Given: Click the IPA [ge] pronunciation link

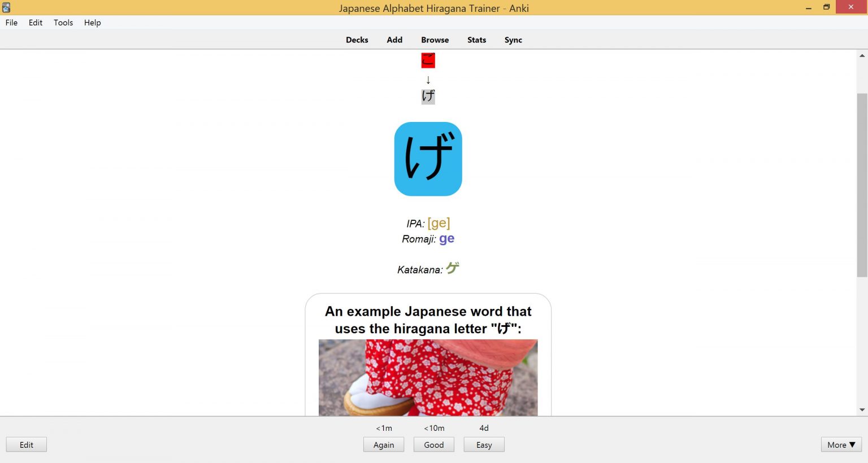Looking at the screenshot, I should (x=439, y=222).
